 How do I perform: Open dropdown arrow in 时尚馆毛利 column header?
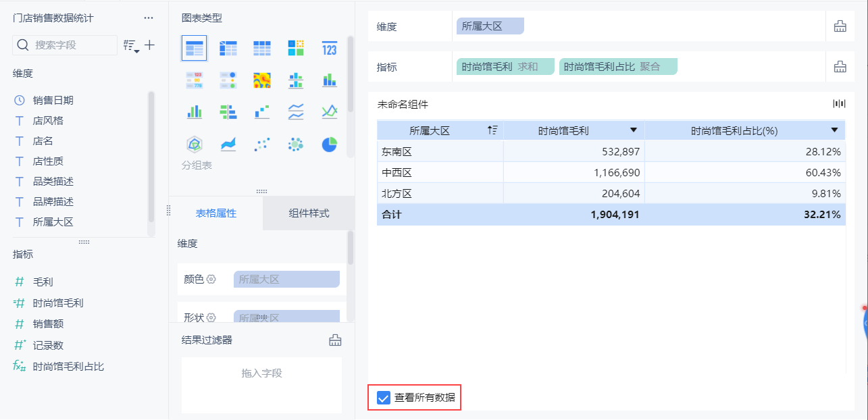click(634, 130)
